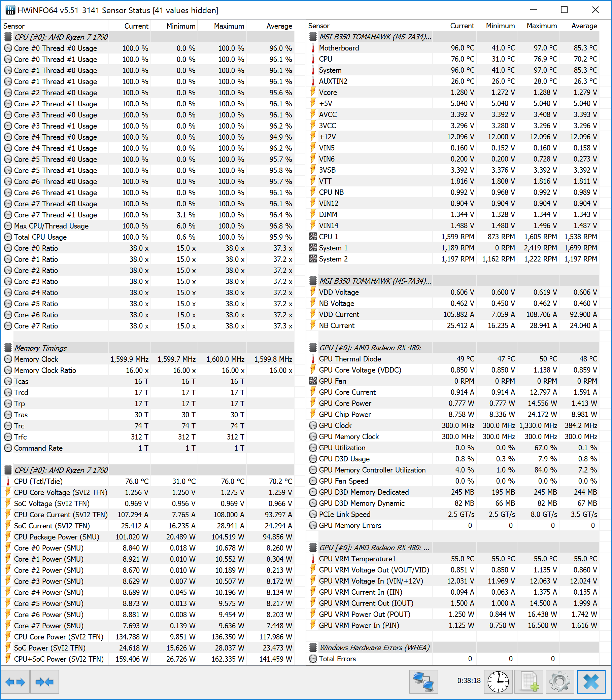The image size is (612, 700).
Task: Click the gauge icon beside PCIe Link Speed
Action: [x=313, y=514]
